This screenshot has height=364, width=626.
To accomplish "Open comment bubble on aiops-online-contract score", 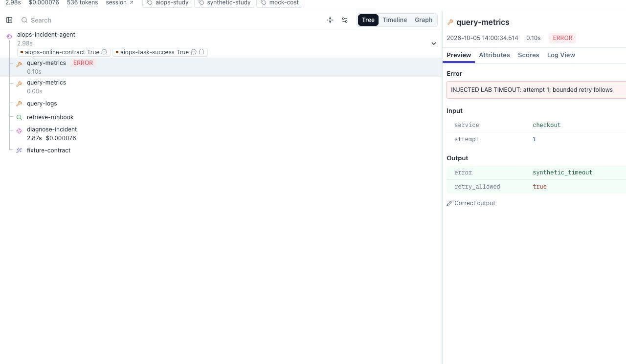I will pyautogui.click(x=104, y=52).
